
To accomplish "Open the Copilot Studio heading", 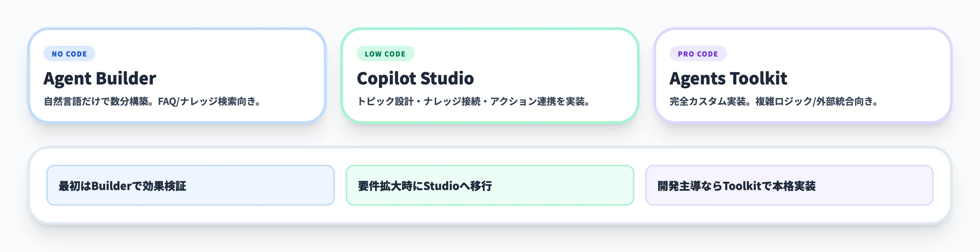I will (x=415, y=78).
